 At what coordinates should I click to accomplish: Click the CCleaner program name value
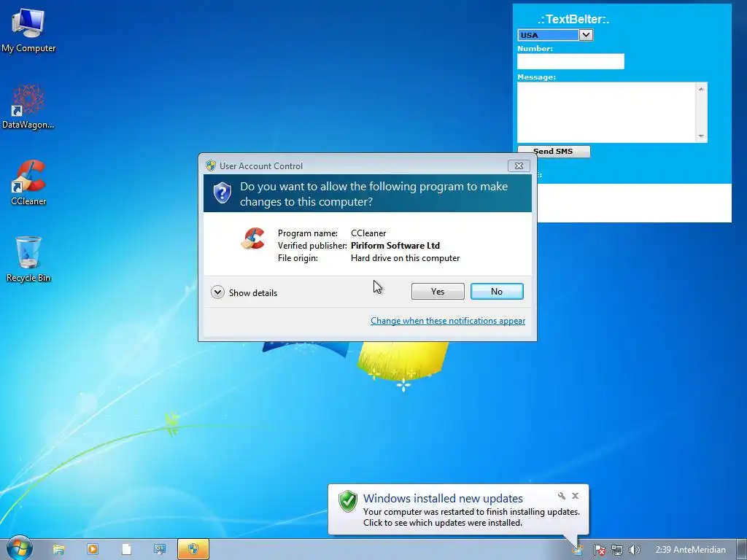368,233
